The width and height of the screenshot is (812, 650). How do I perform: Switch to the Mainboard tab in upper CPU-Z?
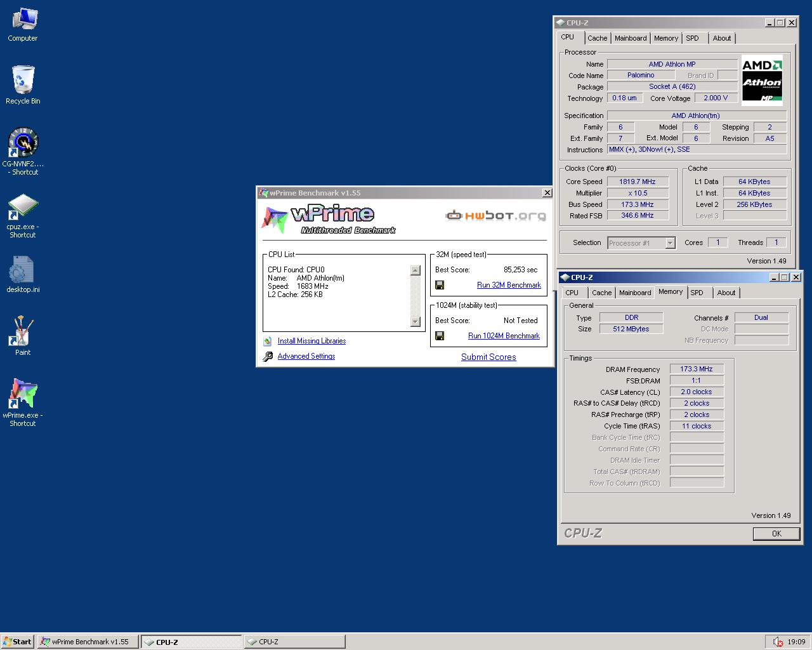coord(631,38)
